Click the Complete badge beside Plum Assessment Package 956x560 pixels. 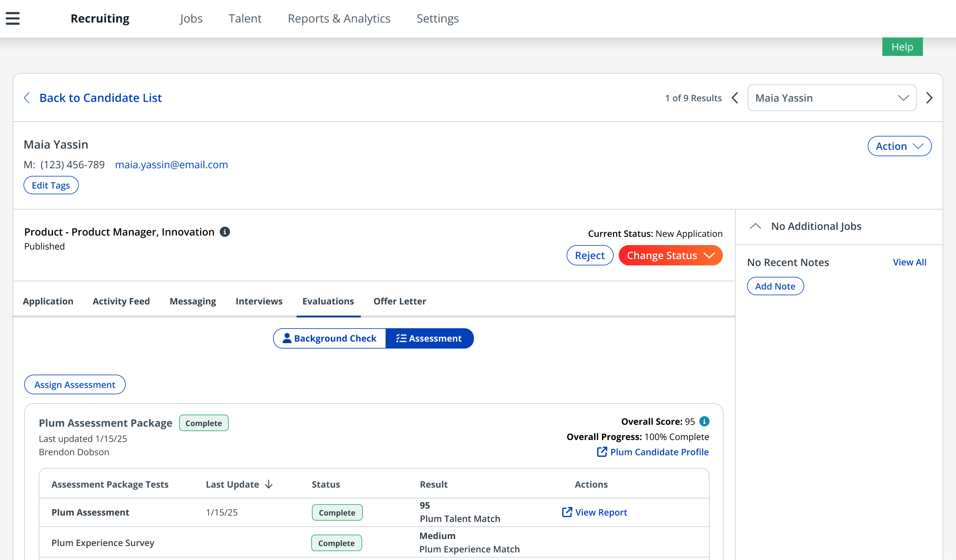pyautogui.click(x=204, y=423)
